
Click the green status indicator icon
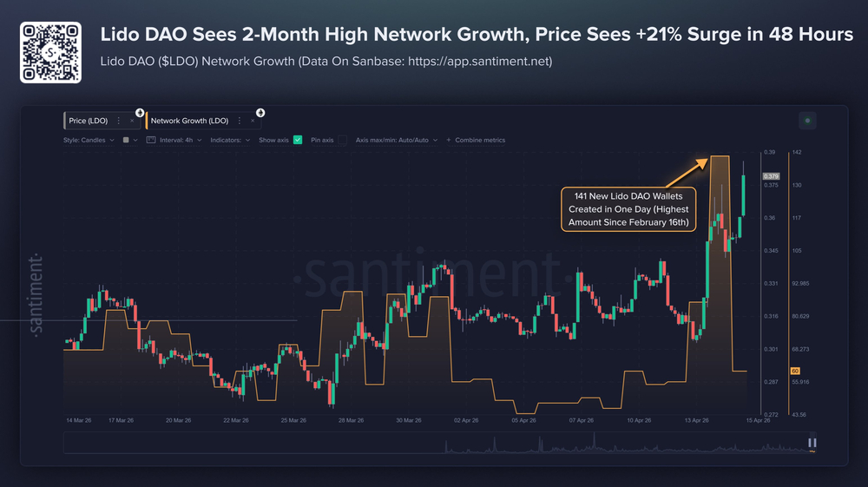[x=807, y=121]
